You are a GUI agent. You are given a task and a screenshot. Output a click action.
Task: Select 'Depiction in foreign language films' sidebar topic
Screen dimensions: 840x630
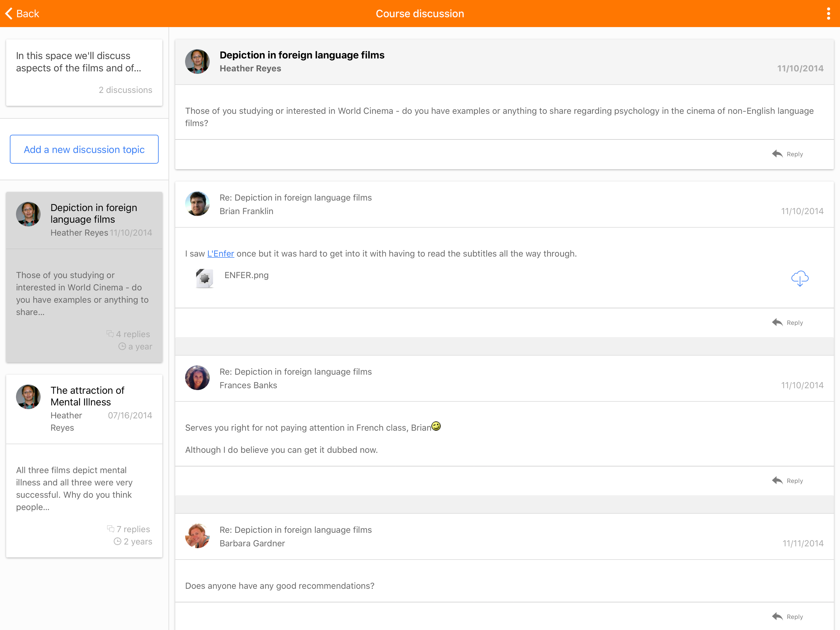pyautogui.click(x=84, y=277)
